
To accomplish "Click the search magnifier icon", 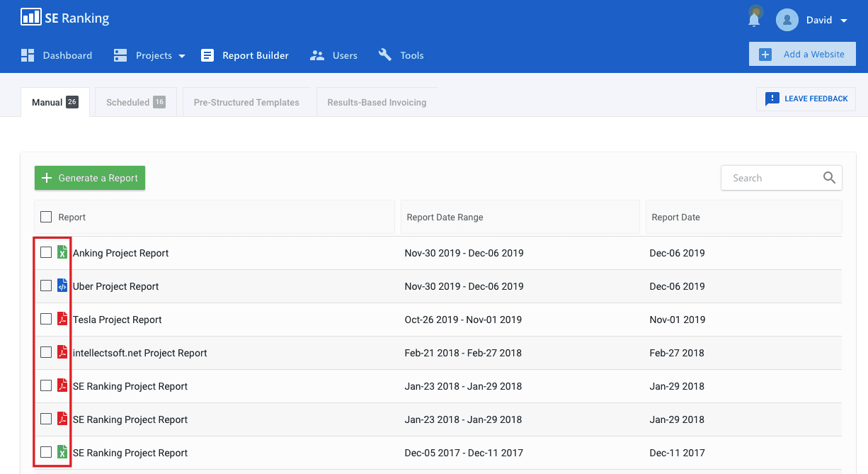I will (830, 178).
